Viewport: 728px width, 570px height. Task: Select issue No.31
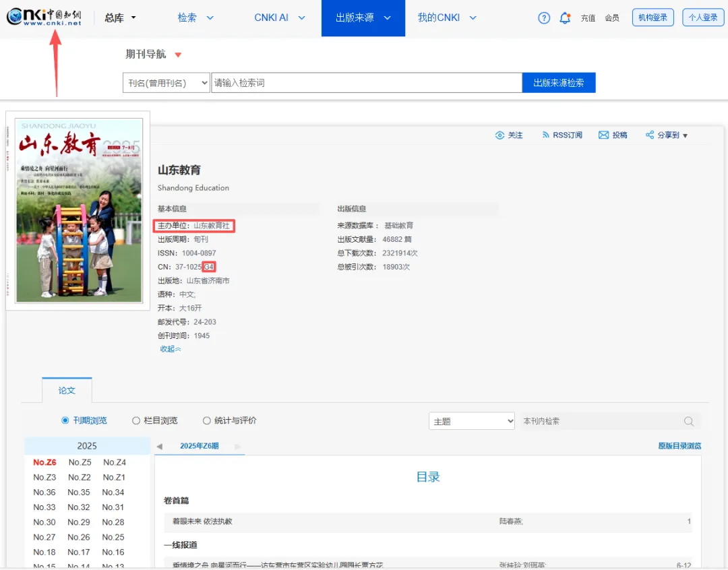pos(113,507)
